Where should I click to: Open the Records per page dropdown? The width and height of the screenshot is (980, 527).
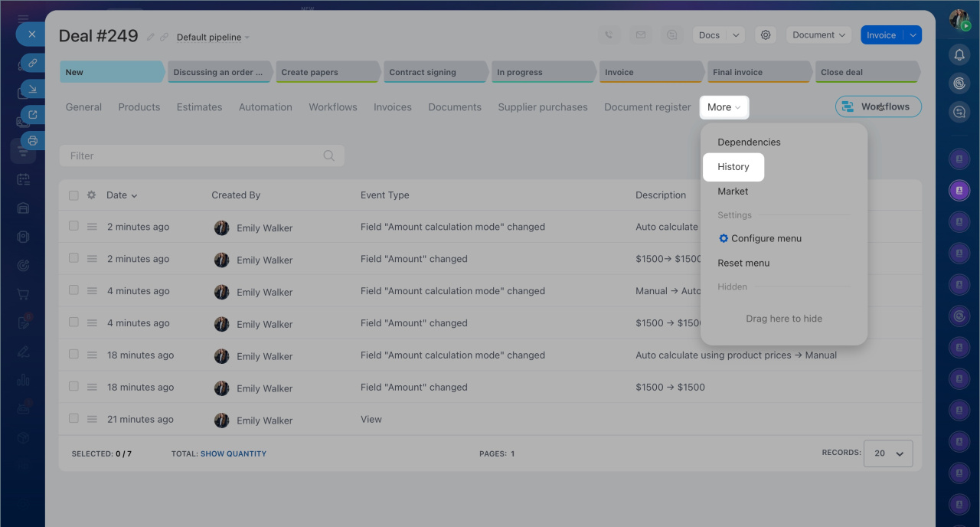[887, 453]
